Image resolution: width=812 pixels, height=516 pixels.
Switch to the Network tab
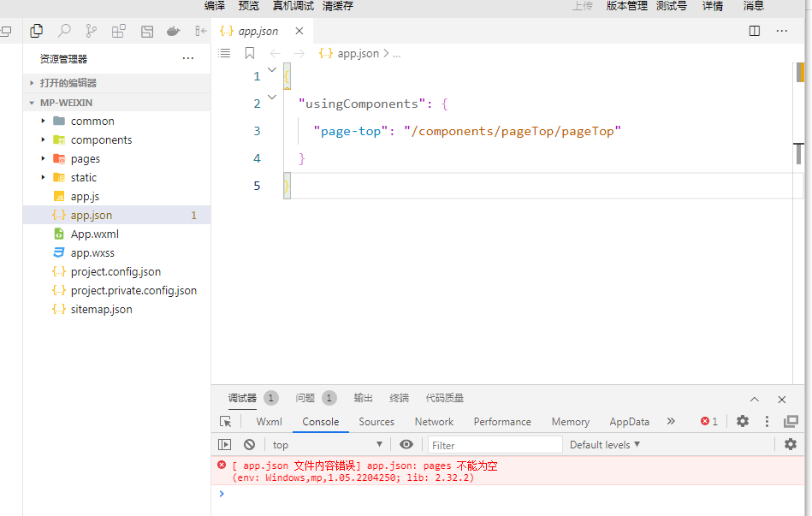click(x=434, y=421)
